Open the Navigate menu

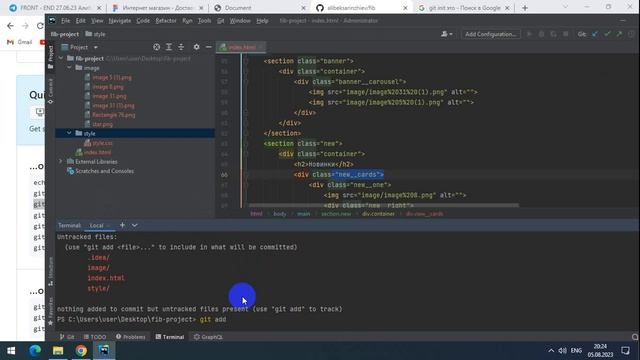(x=120, y=20)
